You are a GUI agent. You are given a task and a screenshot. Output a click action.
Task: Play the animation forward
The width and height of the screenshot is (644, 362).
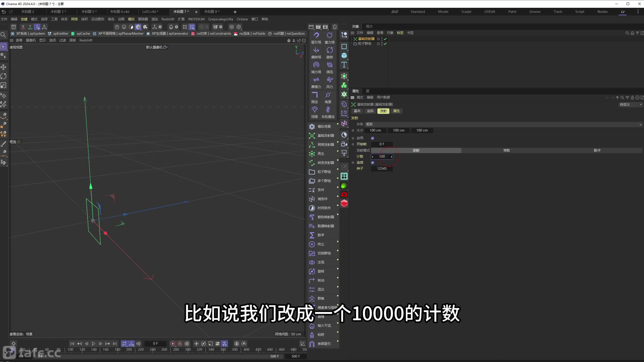pyautogui.click(x=93, y=344)
